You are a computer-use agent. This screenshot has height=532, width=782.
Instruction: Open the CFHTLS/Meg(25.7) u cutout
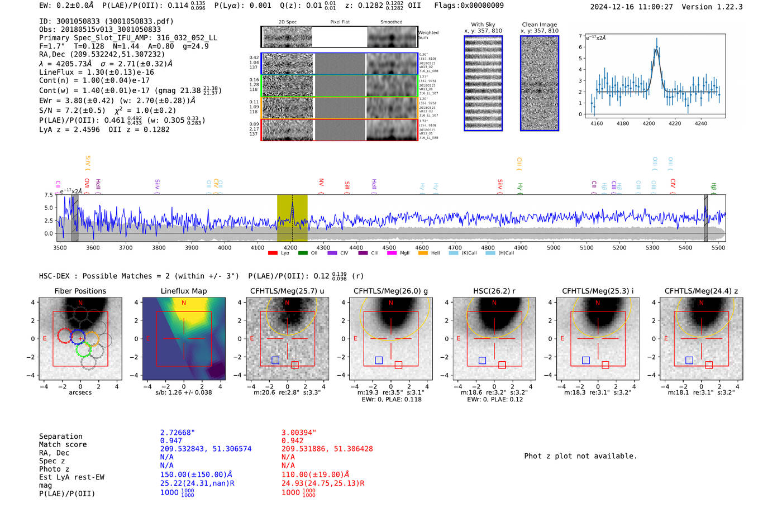coord(287,339)
